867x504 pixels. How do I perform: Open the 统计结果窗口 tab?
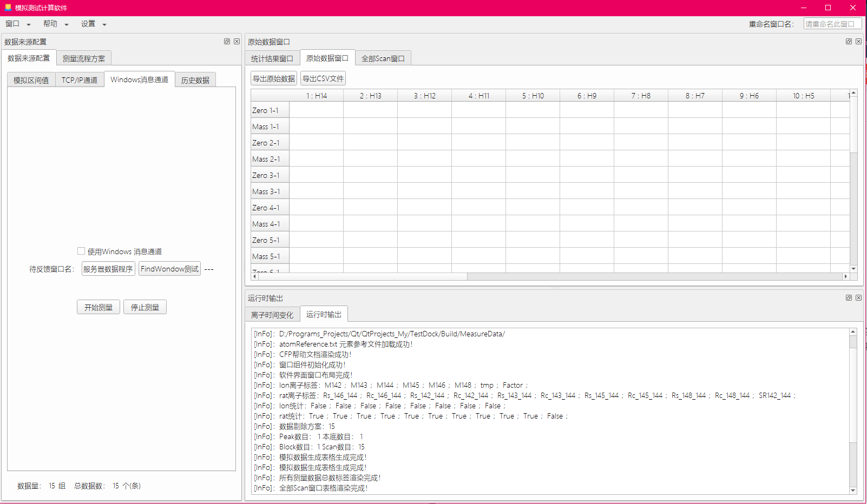tap(272, 58)
